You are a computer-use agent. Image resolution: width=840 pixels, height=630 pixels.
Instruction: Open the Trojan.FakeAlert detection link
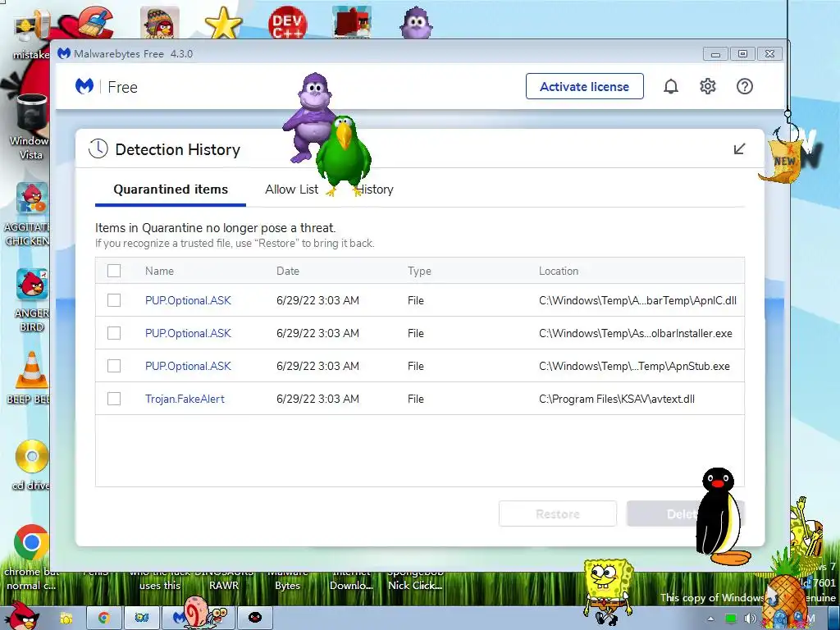pos(185,399)
